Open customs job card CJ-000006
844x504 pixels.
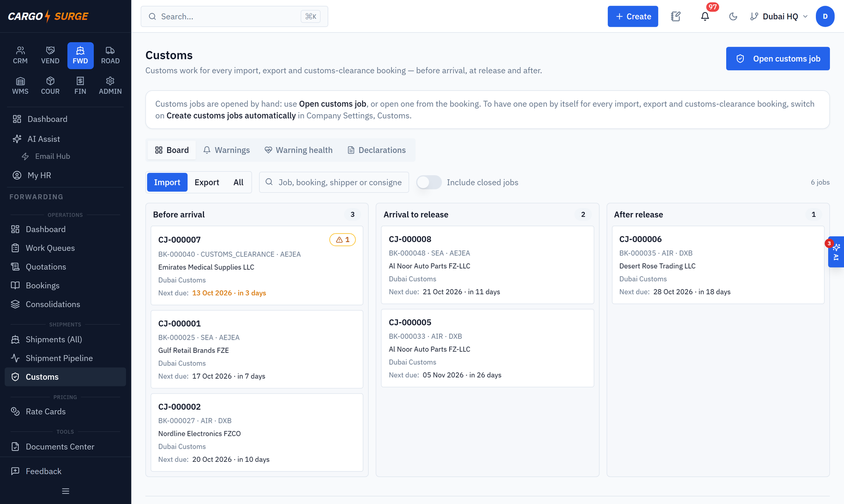point(718,265)
